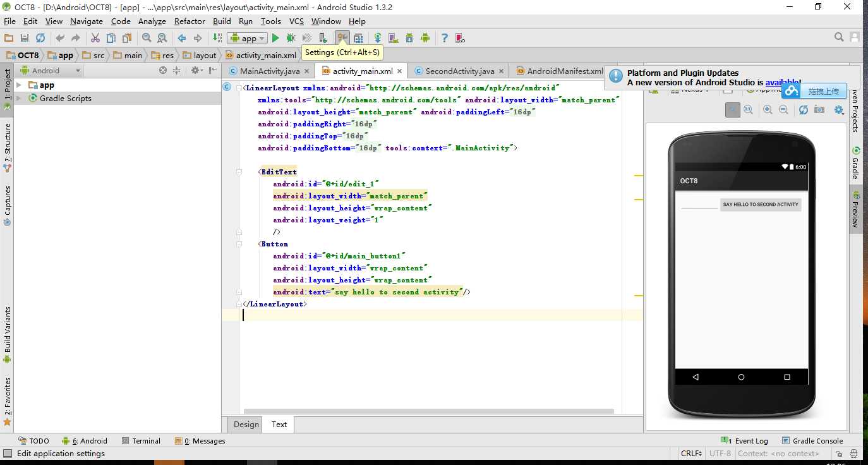Open the Refactor menu
Image resolution: width=868 pixels, height=465 pixels.
point(190,21)
